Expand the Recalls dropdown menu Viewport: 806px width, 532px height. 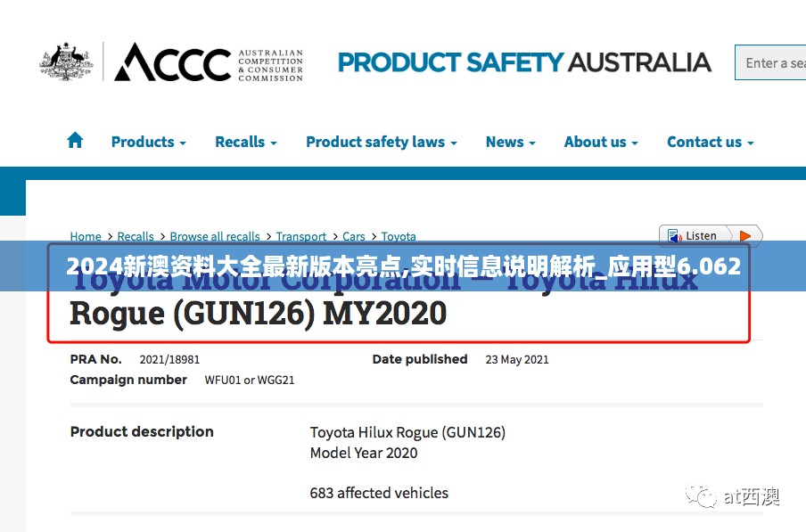coord(245,142)
